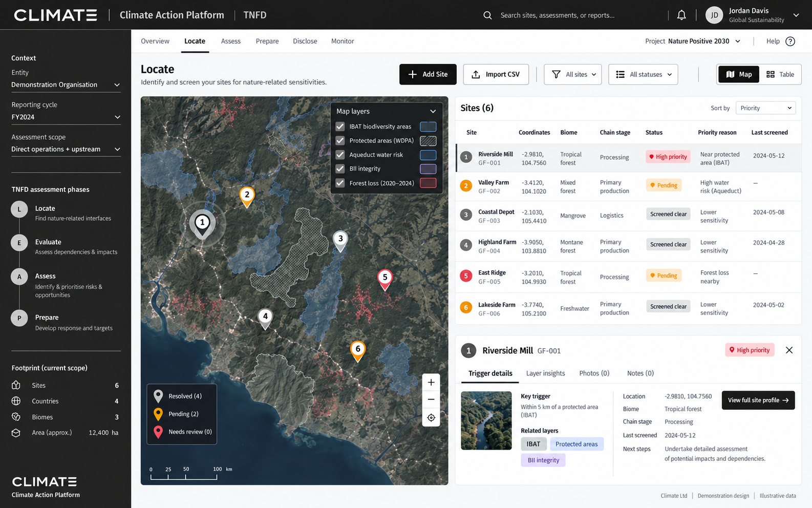Open the Help question mark icon
The height and width of the screenshot is (508, 812).
[790, 41]
